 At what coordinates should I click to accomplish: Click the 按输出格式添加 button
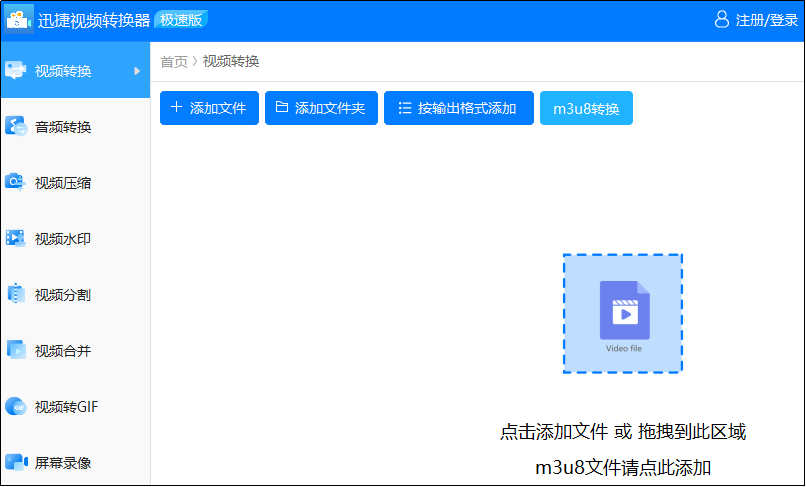coord(459,108)
